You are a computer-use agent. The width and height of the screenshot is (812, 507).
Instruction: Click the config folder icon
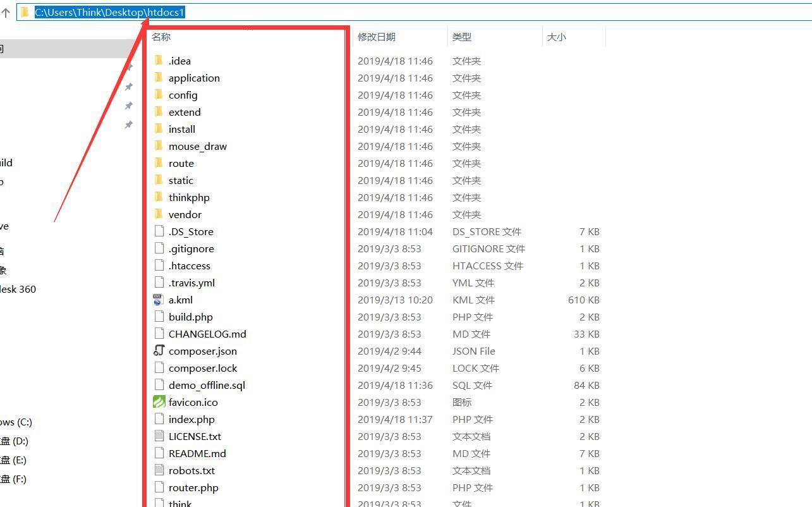click(159, 95)
